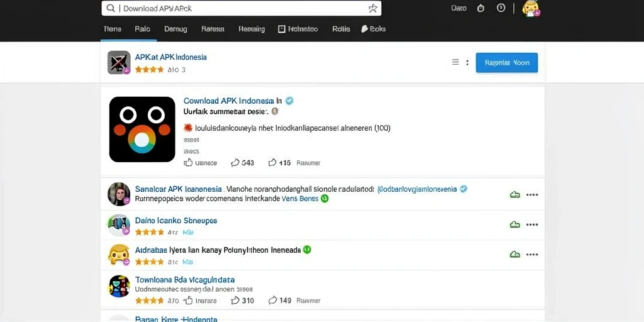This screenshot has width=644, height=322.
Task: Click the Daino Icanko Sbneupes avatar
Action: [x=119, y=225]
